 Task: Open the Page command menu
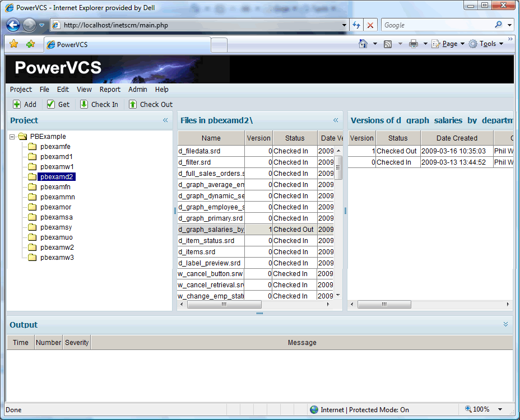[448, 44]
